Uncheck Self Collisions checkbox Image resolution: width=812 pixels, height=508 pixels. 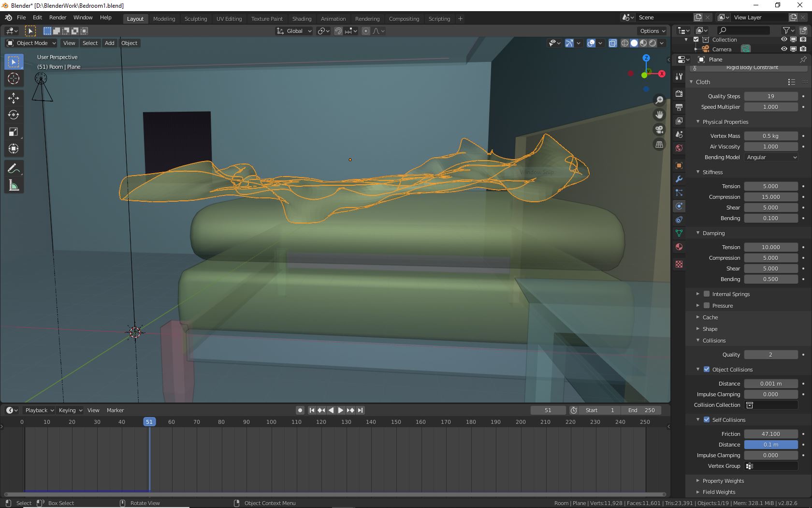[x=707, y=419]
